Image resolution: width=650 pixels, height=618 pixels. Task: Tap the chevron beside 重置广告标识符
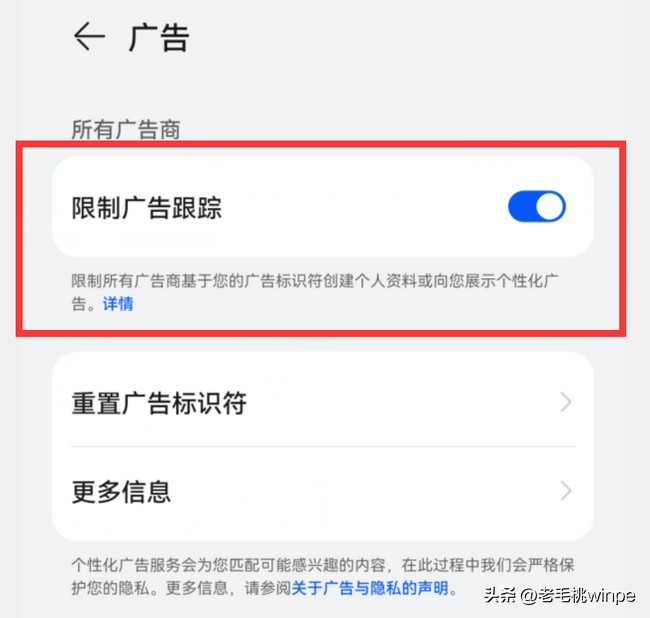566,402
